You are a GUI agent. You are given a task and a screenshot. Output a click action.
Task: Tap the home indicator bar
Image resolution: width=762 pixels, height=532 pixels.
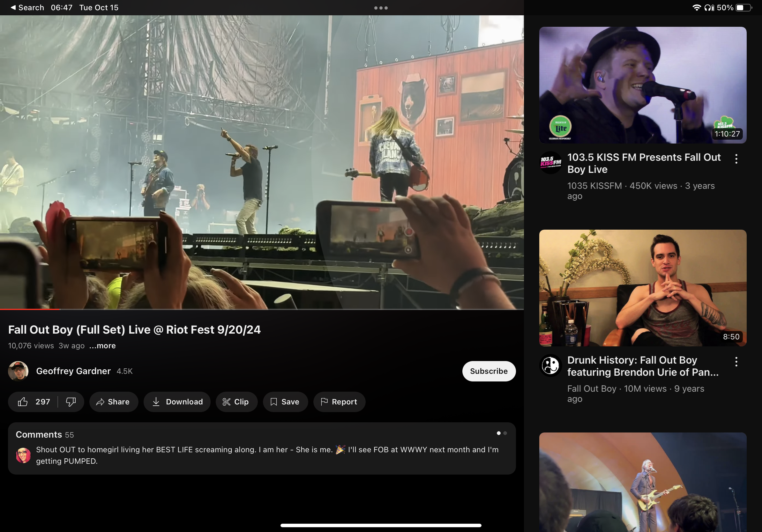[381, 525]
